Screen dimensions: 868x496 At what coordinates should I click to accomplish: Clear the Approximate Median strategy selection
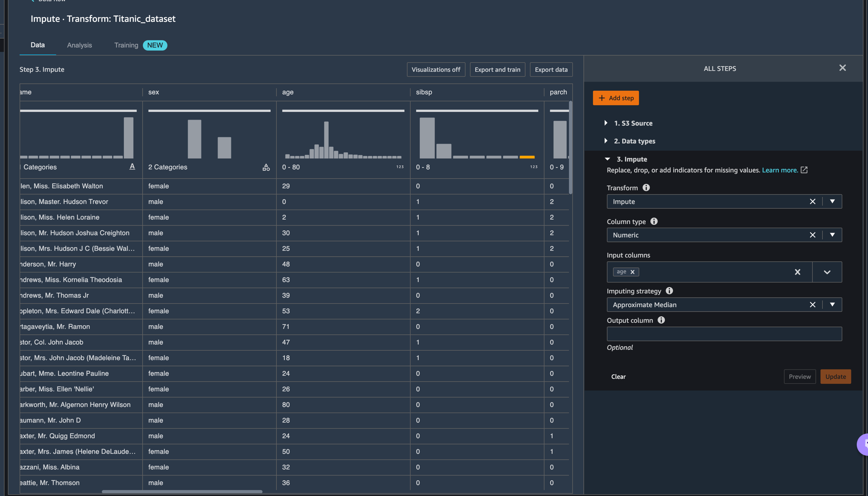[812, 305]
